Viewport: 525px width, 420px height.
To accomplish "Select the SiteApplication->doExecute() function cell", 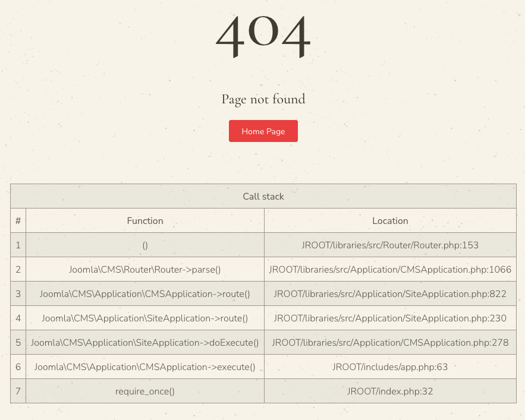I will (x=145, y=342).
